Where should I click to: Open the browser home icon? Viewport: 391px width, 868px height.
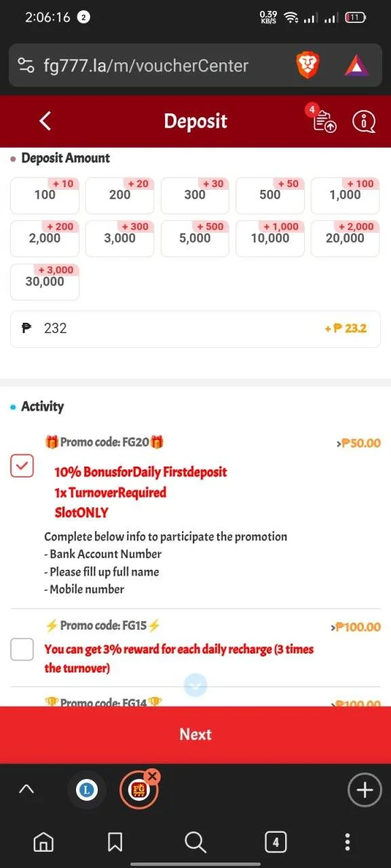point(43,842)
